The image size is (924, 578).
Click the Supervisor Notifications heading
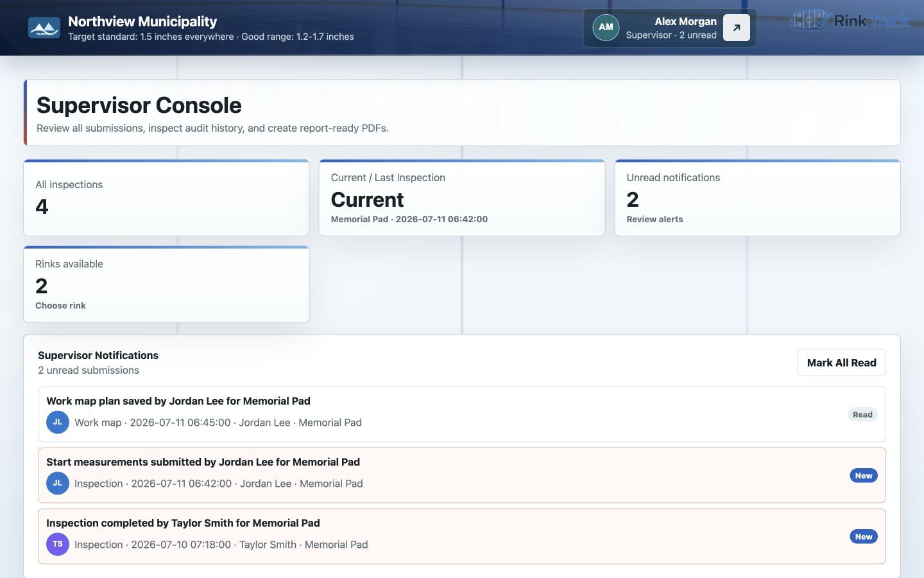click(98, 355)
